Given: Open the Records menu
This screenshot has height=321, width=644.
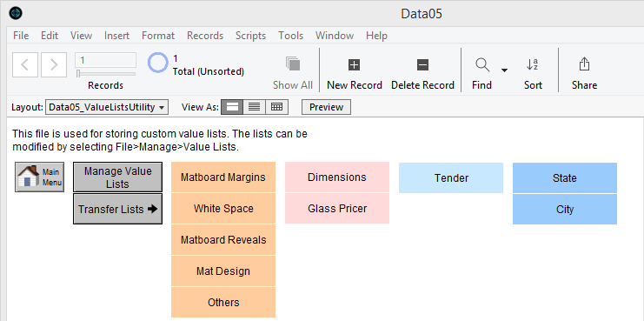Looking at the screenshot, I should pyautogui.click(x=205, y=36).
